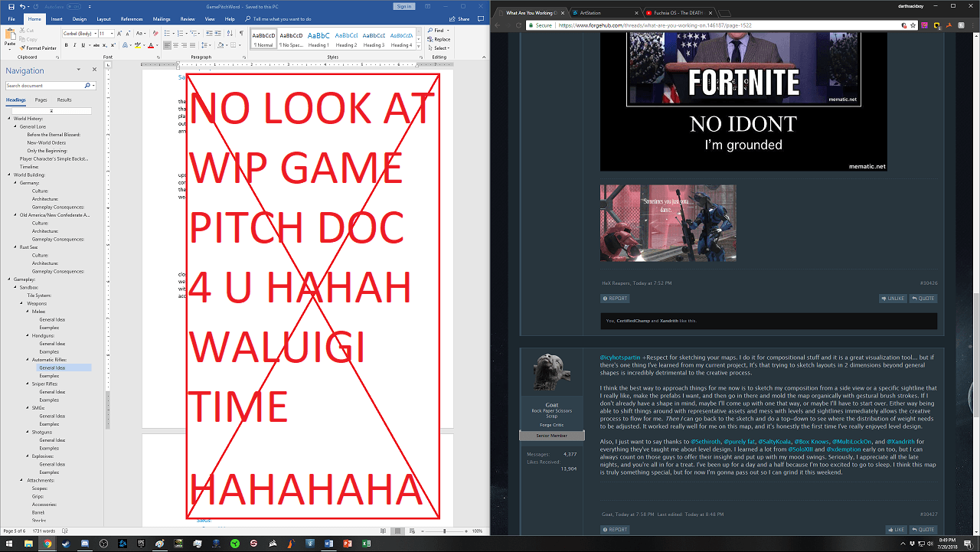Image resolution: width=980 pixels, height=552 pixels.
Task: Click the Save icon in Word title bar
Action: [x=10, y=6]
